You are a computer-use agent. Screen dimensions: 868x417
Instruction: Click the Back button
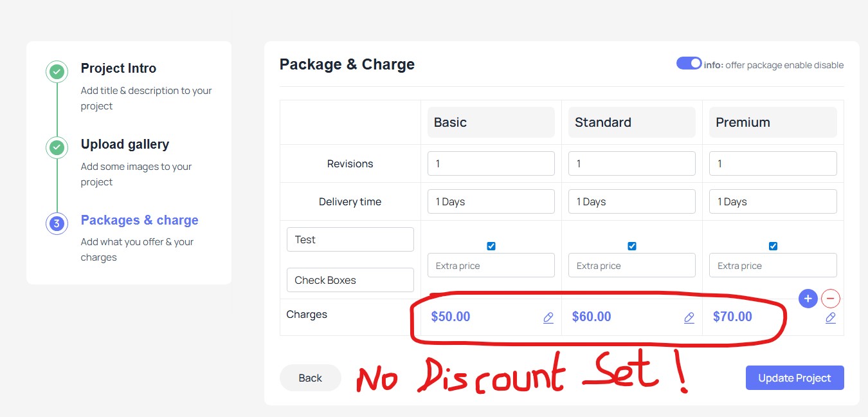310,378
